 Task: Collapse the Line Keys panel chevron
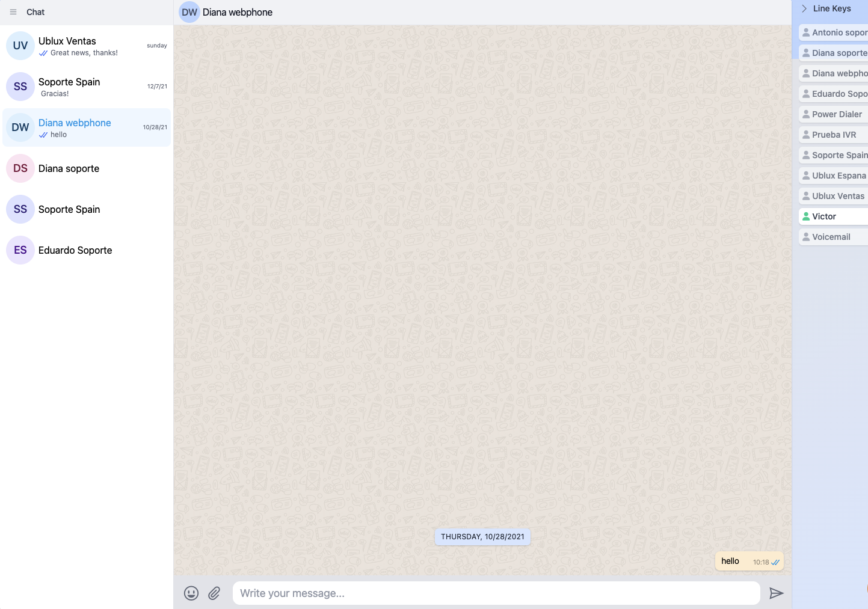click(804, 8)
